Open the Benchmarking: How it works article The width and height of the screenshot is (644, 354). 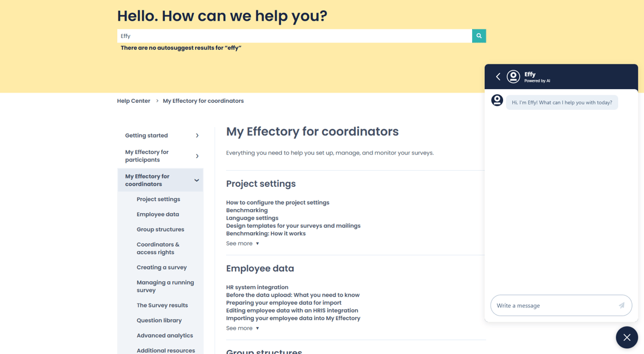[266, 234]
